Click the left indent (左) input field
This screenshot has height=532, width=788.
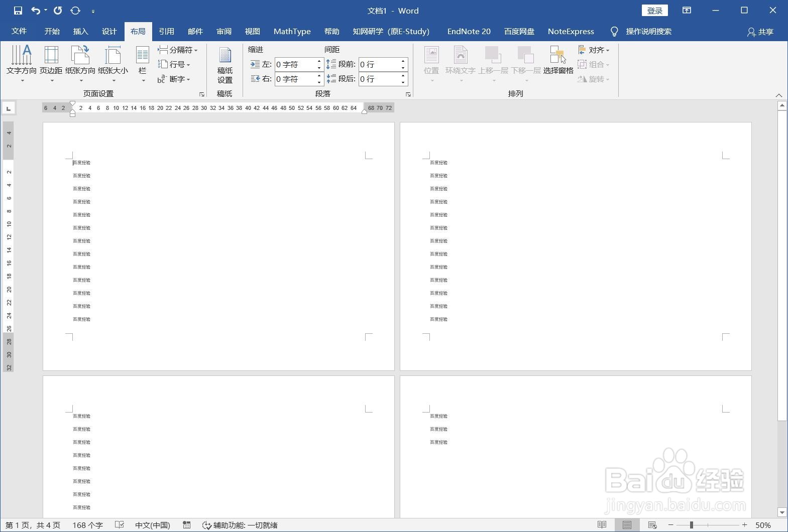tap(295, 64)
